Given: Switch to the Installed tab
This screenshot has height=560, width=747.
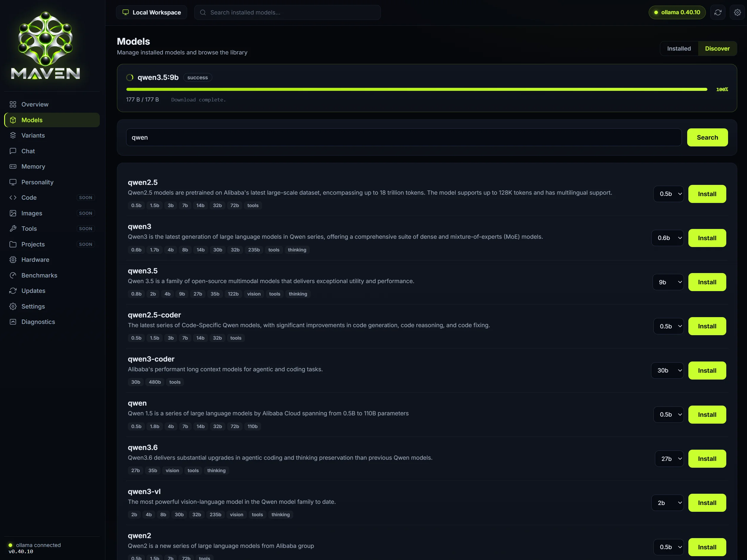Looking at the screenshot, I should tap(679, 49).
